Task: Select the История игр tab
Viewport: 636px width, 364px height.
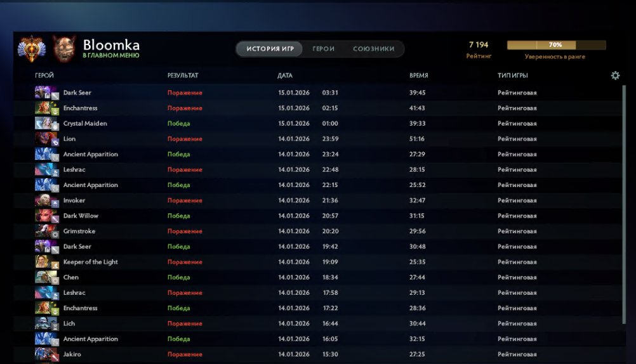Action: (270, 49)
